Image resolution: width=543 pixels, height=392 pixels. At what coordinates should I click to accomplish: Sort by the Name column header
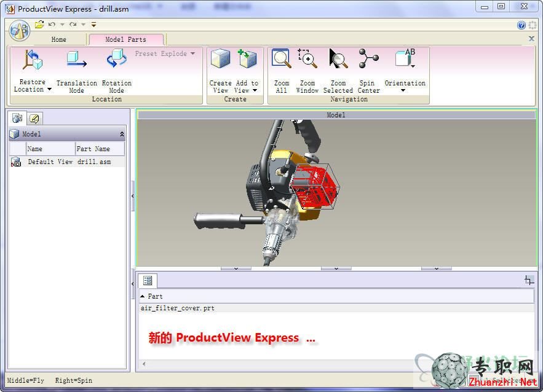[x=50, y=149]
